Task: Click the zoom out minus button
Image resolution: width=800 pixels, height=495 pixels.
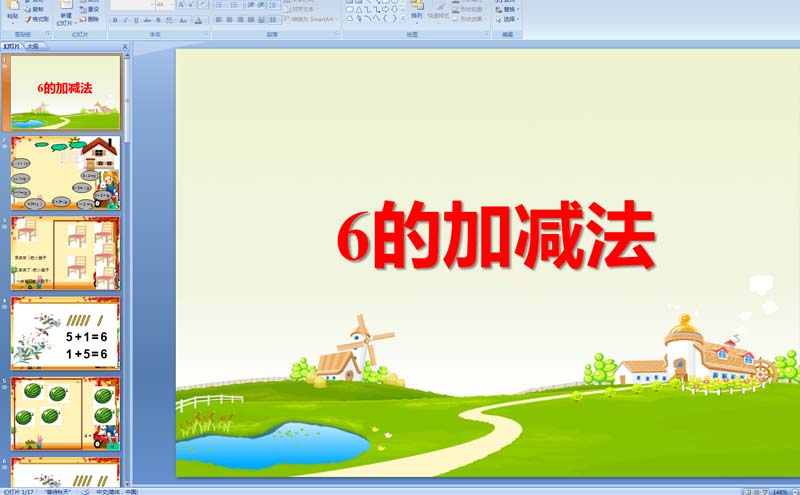Action: click(796, 492)
